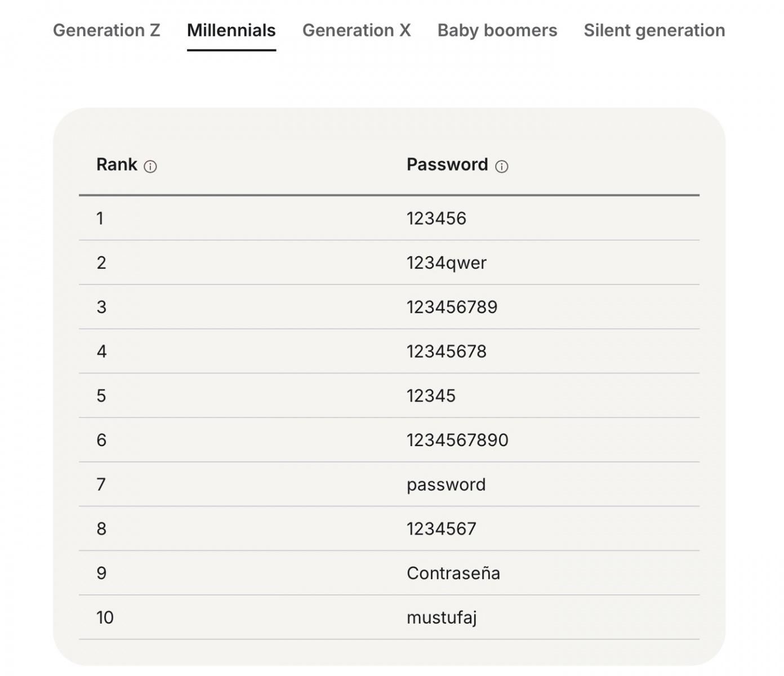Select the 123456 password entry

[436, 219]
